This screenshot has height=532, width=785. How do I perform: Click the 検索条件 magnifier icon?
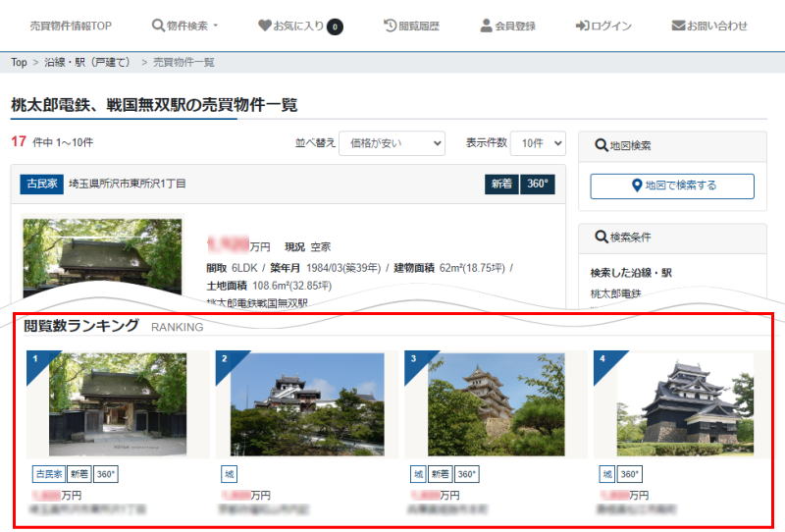click(x=601, y=237)
